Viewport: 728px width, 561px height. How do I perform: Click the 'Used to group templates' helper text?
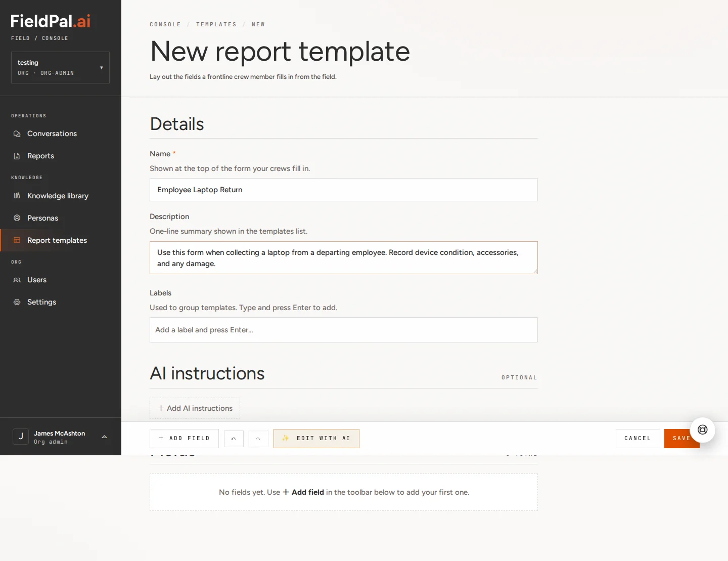[243, 308]
